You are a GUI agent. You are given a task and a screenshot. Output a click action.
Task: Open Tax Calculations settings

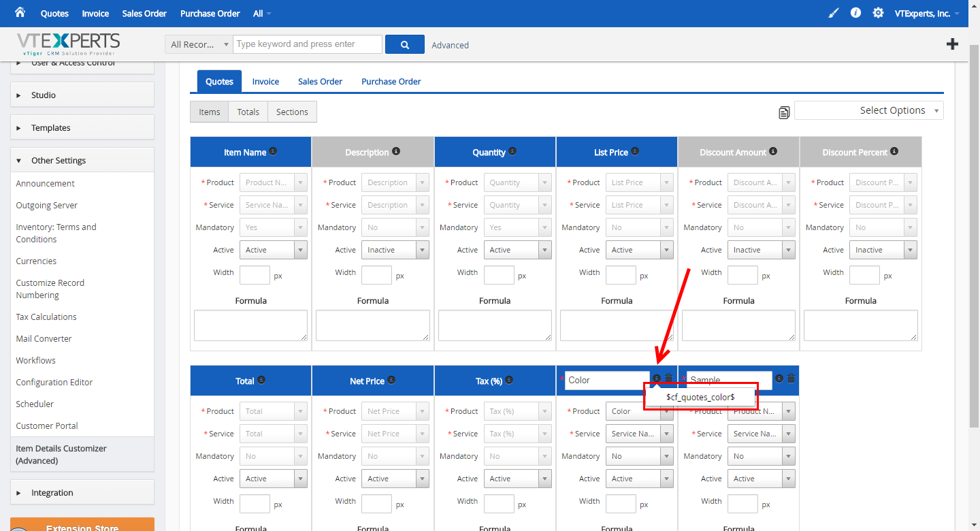click(46, 317)
